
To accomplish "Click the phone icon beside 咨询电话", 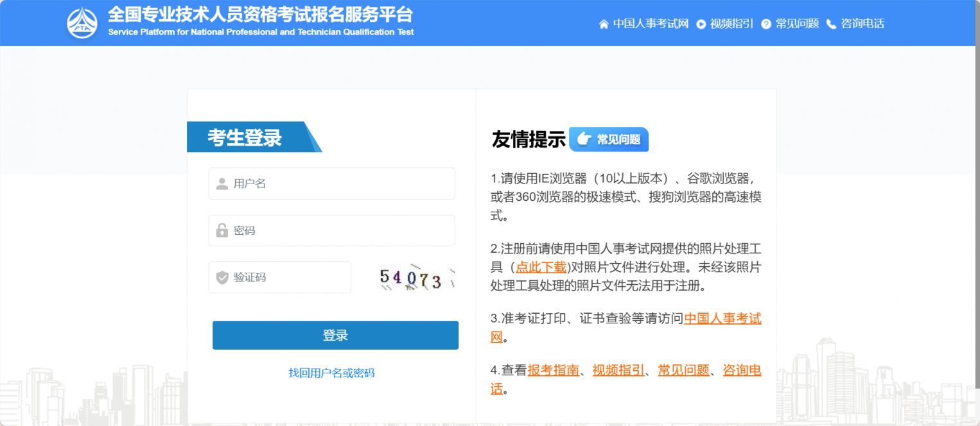I will click(x=832, y=24).
